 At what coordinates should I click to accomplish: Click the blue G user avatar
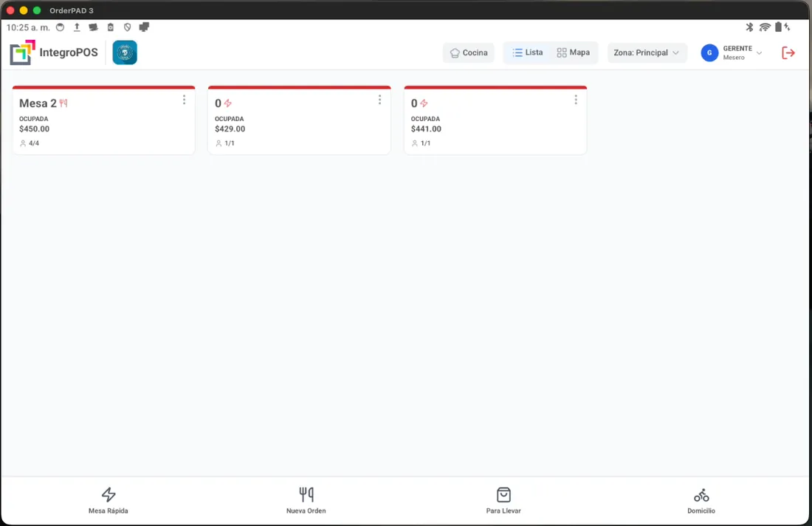709,53
